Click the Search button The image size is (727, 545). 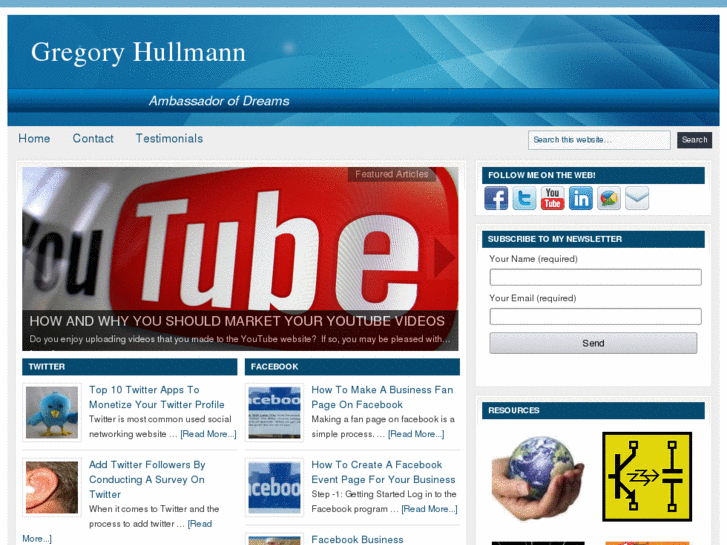pos(694,140)
